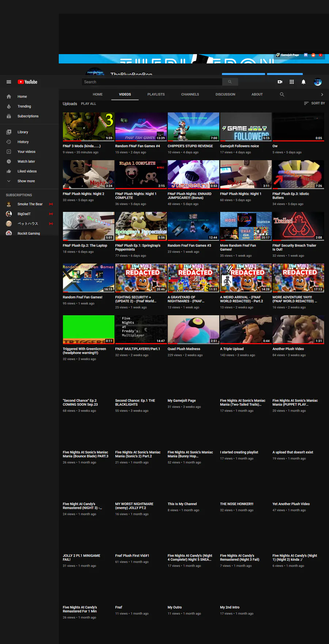Image resolution: width=329 pixels, height=644 pixels.
Task: Click the Home sidebar icon
Action: click(9, 96)
